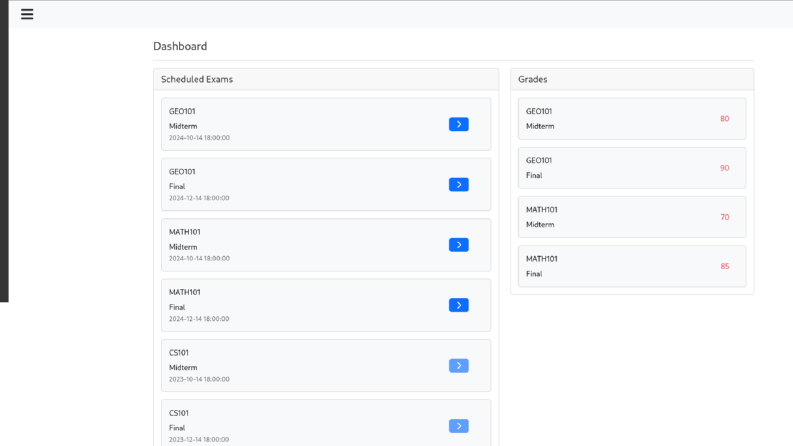Click the date 2024-12-14 18:00:00 under GEO101 Final exam
The image size is (793, 446).
(x=199, y=198)
